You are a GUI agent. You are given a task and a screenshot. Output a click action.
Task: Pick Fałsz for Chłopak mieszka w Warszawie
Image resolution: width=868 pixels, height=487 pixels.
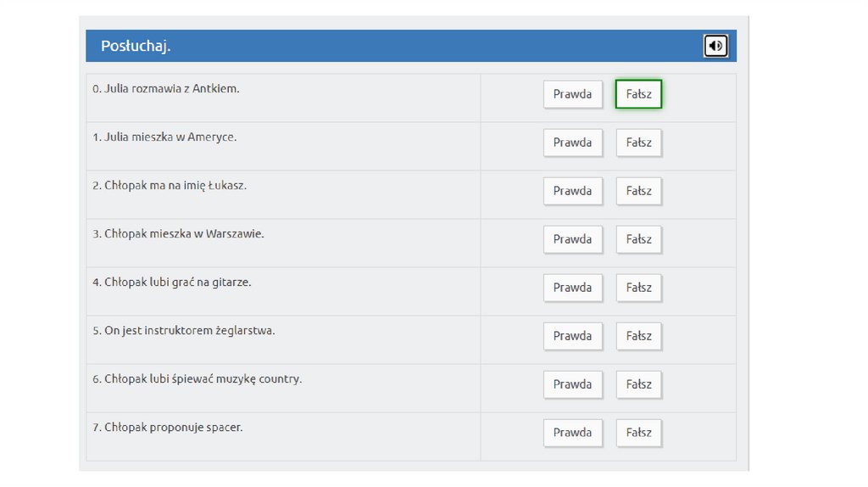638,239
